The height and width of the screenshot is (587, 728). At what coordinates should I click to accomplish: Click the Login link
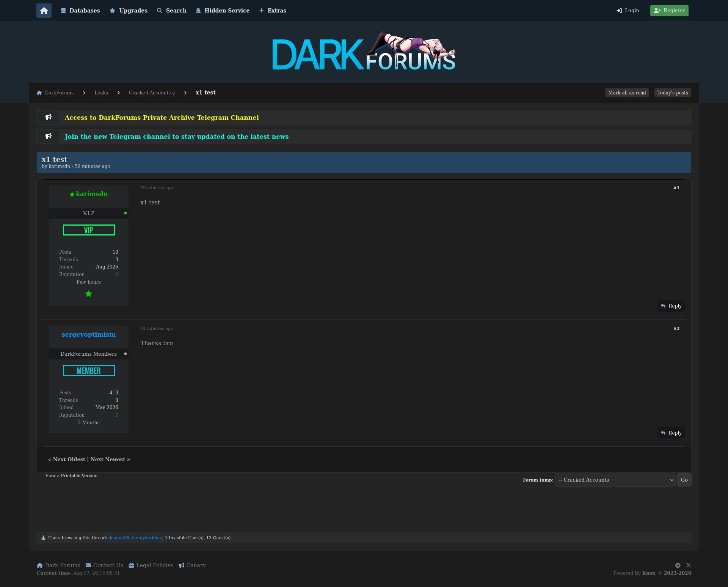[628, 11]
